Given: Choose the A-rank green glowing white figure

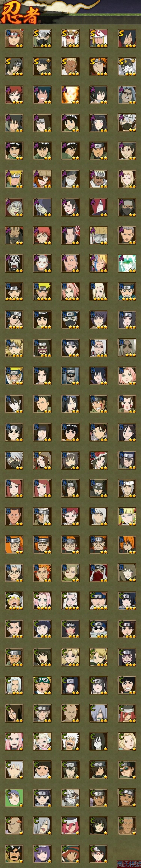Looking at the screenshot, I should [127, 264].
